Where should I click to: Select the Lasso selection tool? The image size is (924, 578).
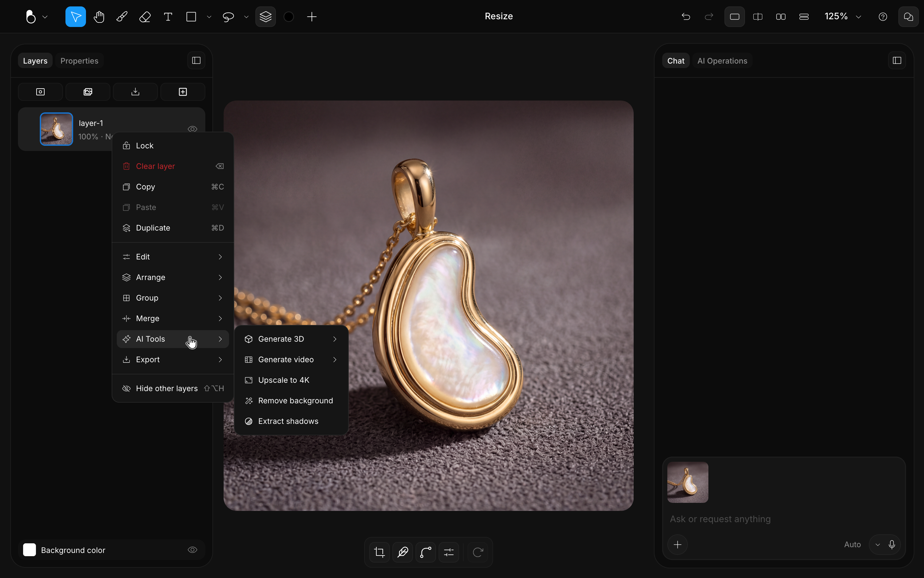pyautogui.click(x=228, y=17)
